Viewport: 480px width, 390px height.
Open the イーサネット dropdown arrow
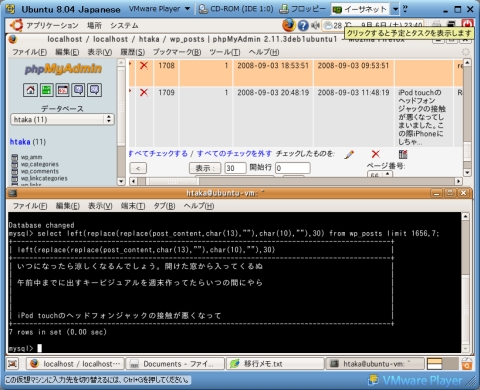tap(395, 9)
